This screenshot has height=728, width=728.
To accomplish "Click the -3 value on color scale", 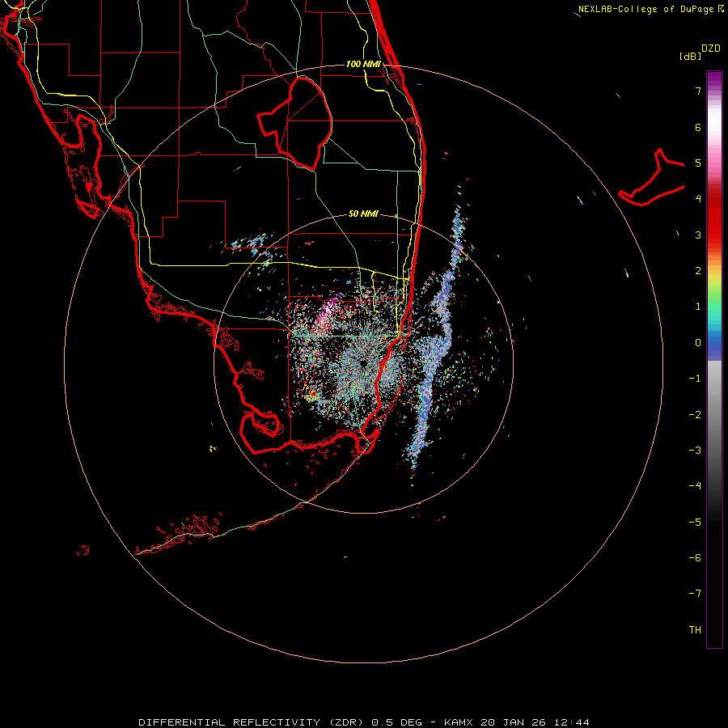I will pyautogui.click(x=695, y=451).
